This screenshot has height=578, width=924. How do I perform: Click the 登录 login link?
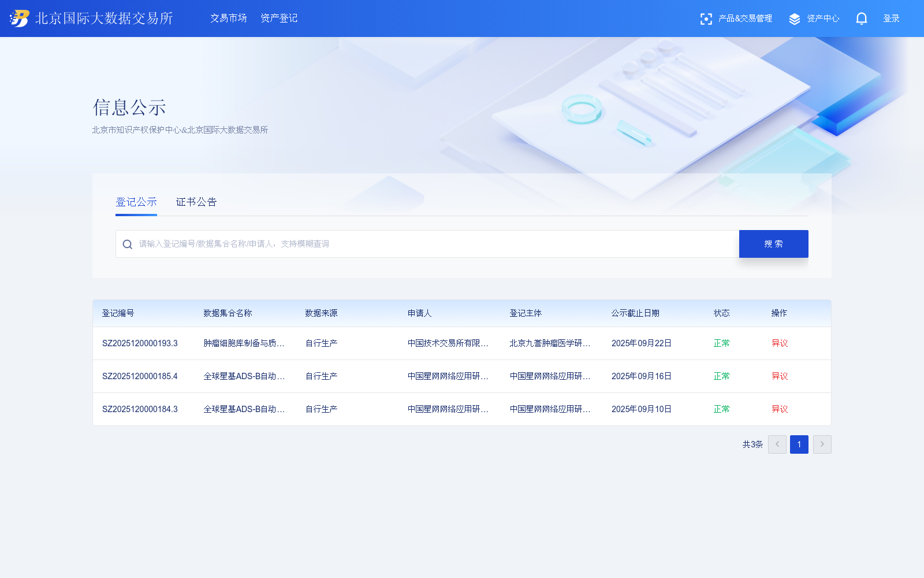tap(891, 18)
